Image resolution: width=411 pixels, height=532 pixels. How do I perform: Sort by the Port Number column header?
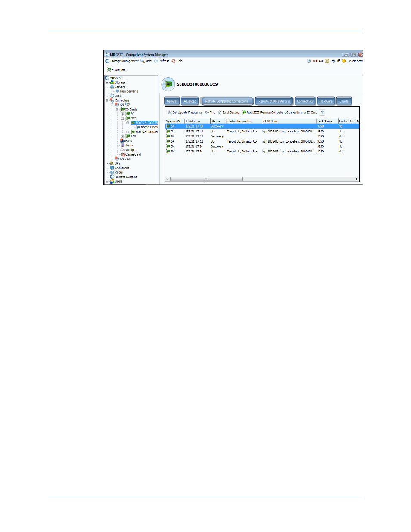327,121
